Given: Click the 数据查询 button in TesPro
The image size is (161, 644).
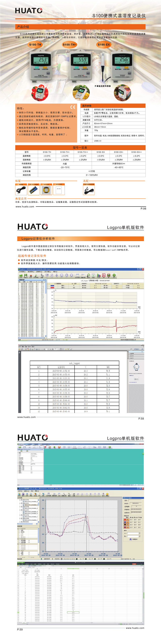Looking at the screenshot, I should coord(134,539).
